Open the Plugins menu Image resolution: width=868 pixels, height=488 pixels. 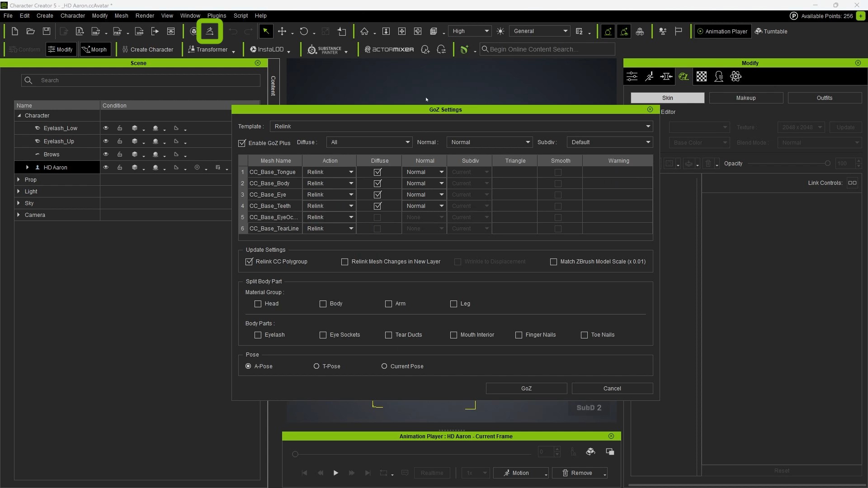217,15
